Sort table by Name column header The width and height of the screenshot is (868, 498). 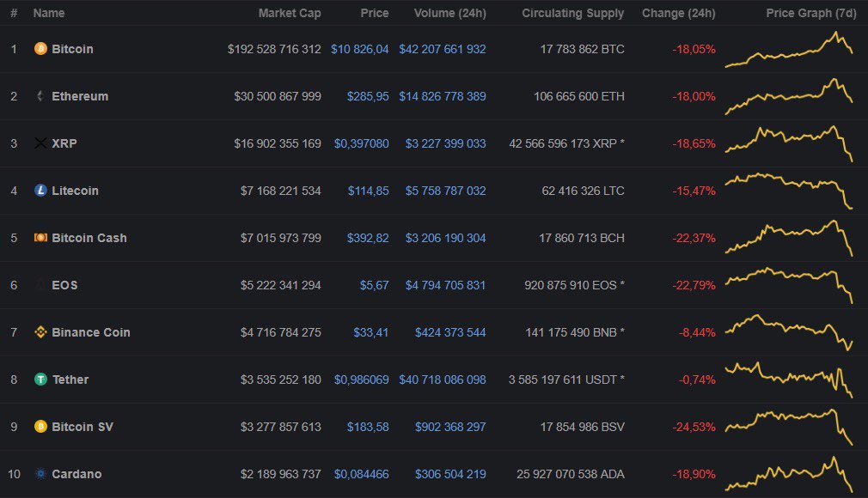click(x=49, y=13)
